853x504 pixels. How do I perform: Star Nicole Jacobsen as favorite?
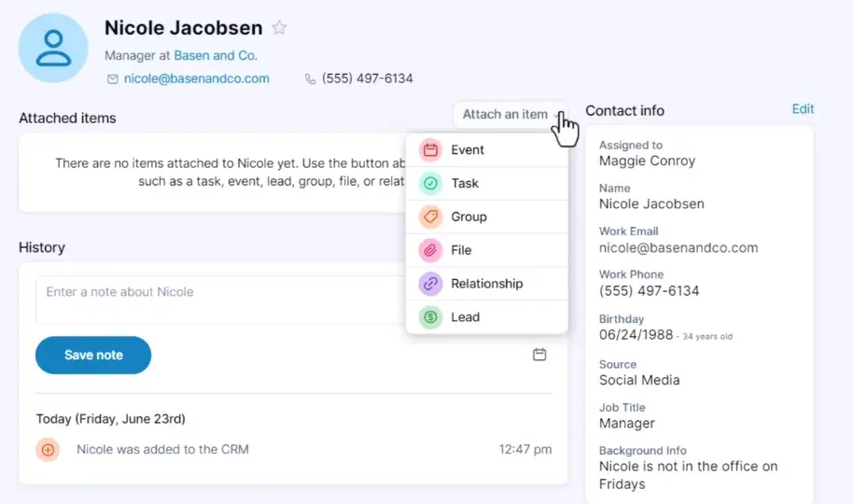pyautogui.click(x=279, y=28)
